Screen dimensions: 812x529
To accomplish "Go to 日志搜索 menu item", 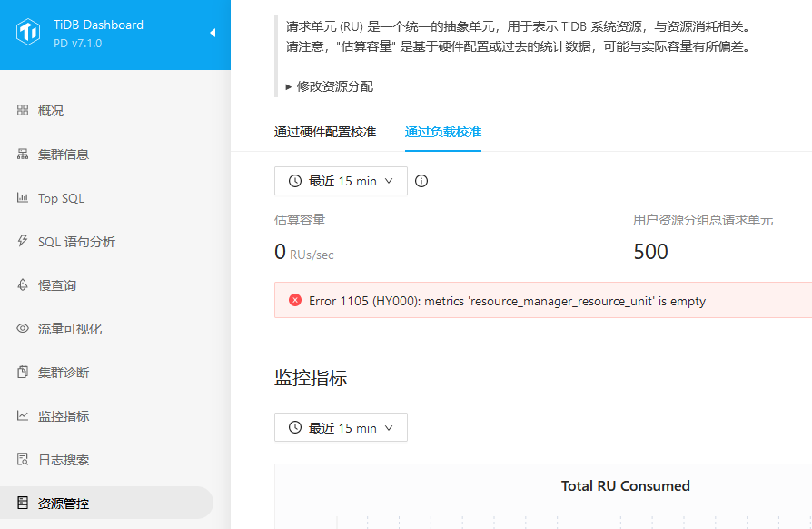I will click(x=64, y=460).
